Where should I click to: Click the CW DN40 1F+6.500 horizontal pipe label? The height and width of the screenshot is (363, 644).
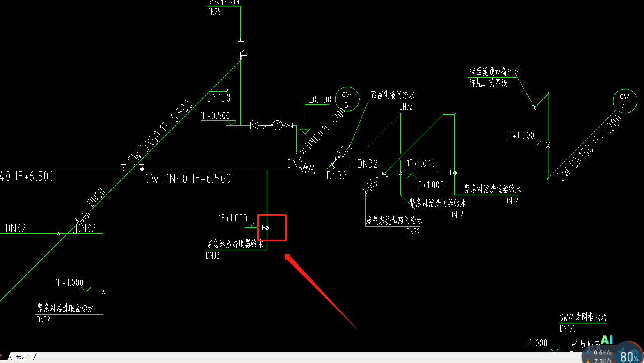point(188,179)
